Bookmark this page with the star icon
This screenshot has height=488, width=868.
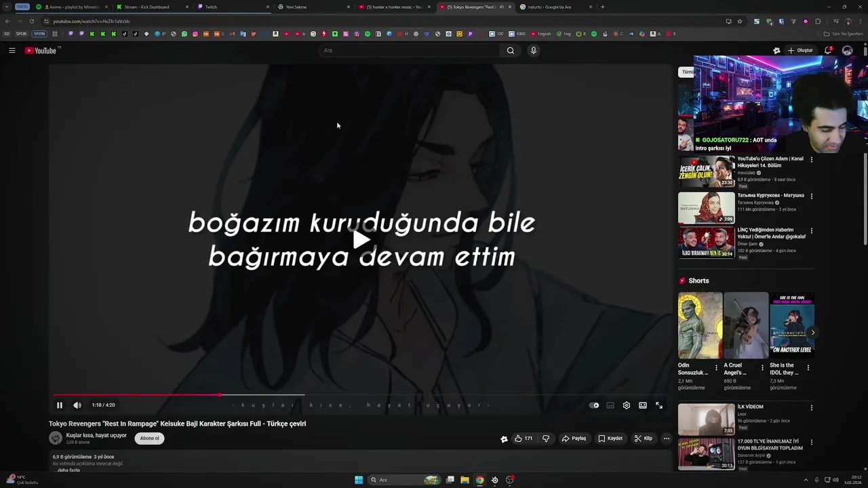pos(740,21)
